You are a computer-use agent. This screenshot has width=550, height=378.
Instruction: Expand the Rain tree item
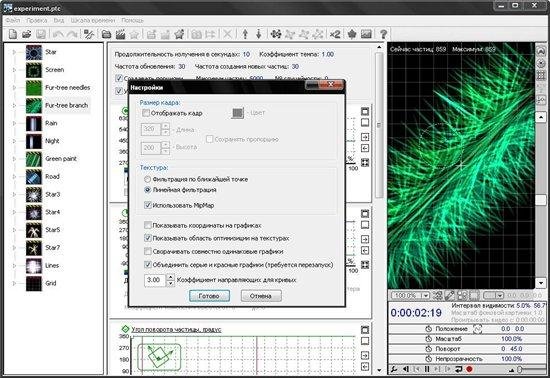tap(14, 123)
